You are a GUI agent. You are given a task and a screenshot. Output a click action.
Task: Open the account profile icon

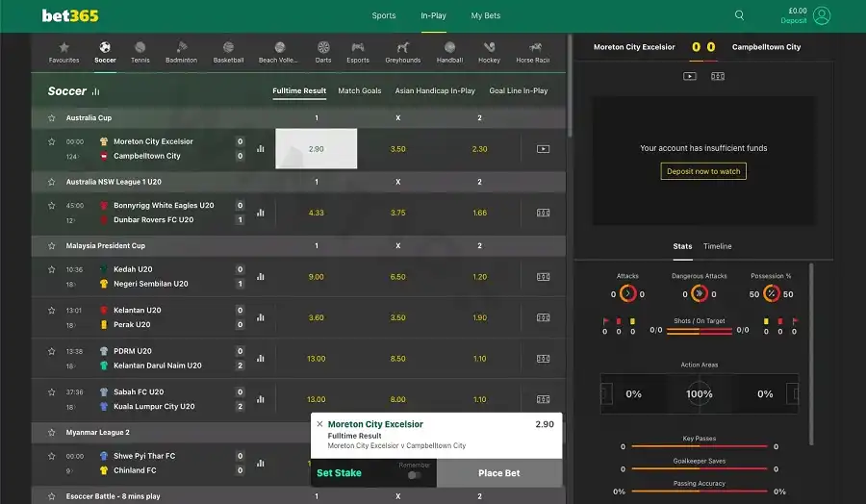821,15
